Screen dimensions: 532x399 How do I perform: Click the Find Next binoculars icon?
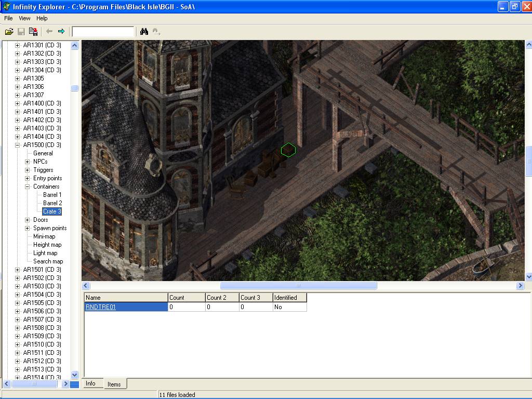(156, 32)
